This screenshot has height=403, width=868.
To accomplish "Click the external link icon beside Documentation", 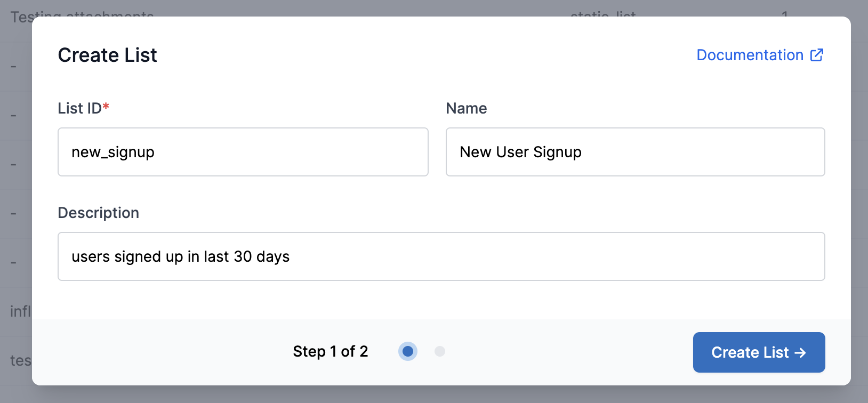I will (x=817, y=55).
